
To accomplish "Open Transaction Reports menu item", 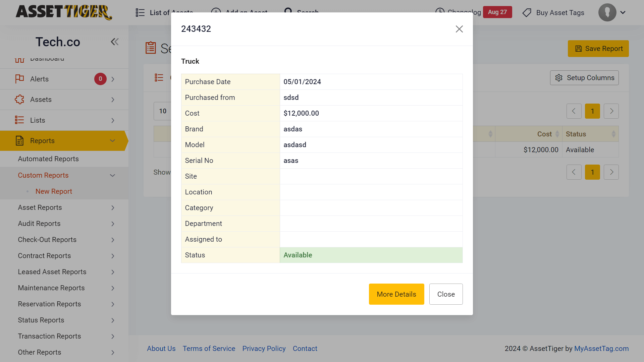I will 49,336.
